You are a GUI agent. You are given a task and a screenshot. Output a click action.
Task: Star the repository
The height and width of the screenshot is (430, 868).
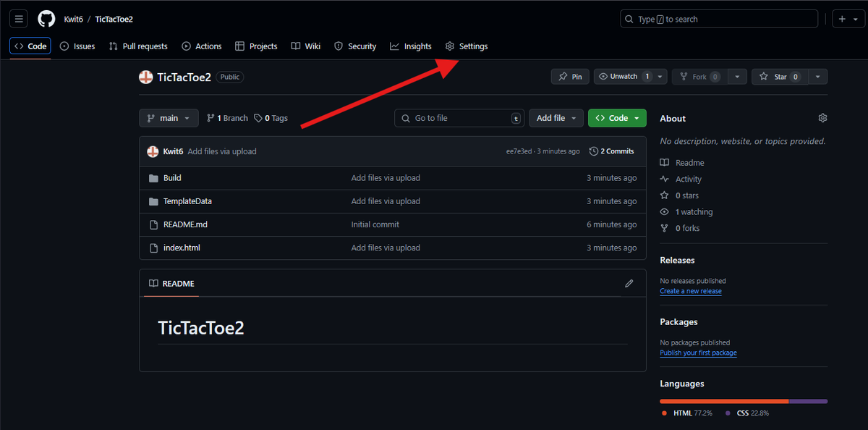[x=779, y=77]
